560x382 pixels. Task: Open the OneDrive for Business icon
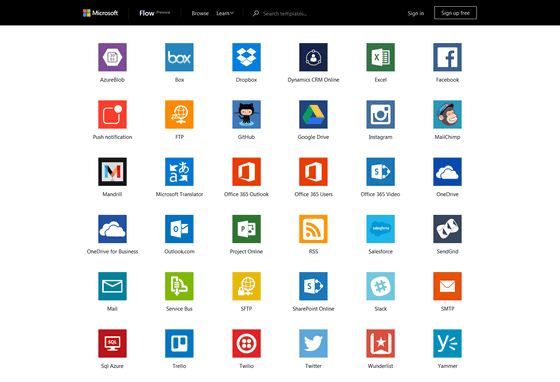coord(112,229)
